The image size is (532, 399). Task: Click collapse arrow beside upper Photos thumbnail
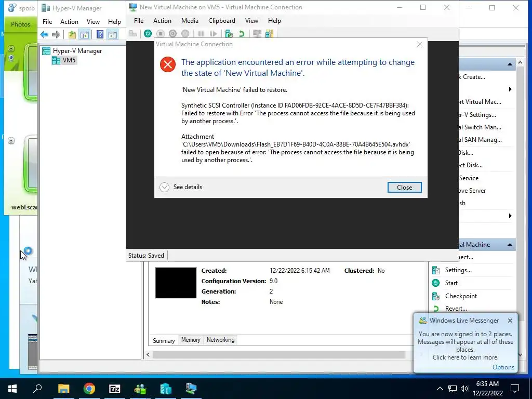(x=11, y=49)
